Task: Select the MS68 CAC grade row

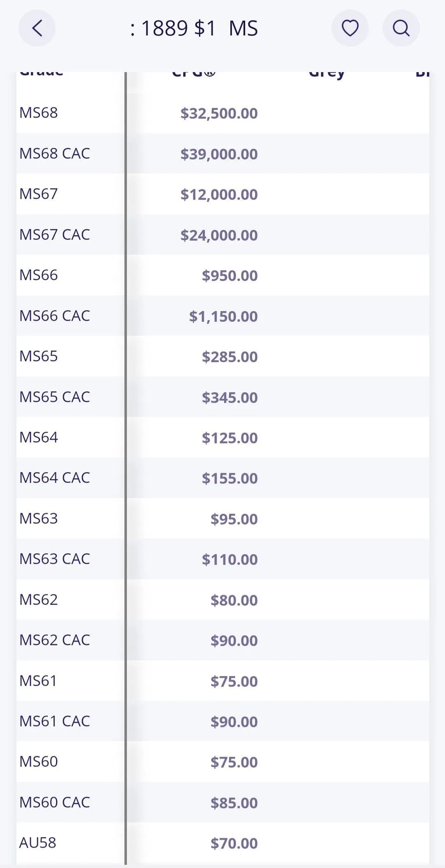Action: point(222,153)
